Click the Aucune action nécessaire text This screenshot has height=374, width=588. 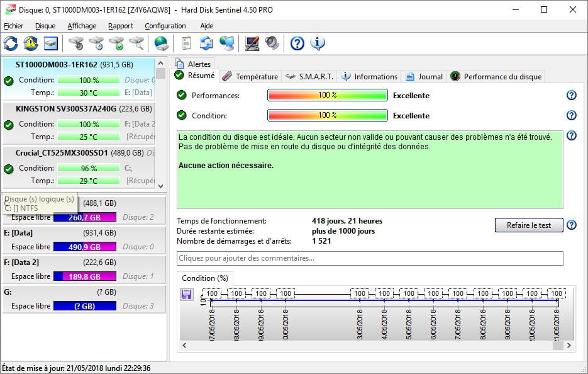point(226,165)
